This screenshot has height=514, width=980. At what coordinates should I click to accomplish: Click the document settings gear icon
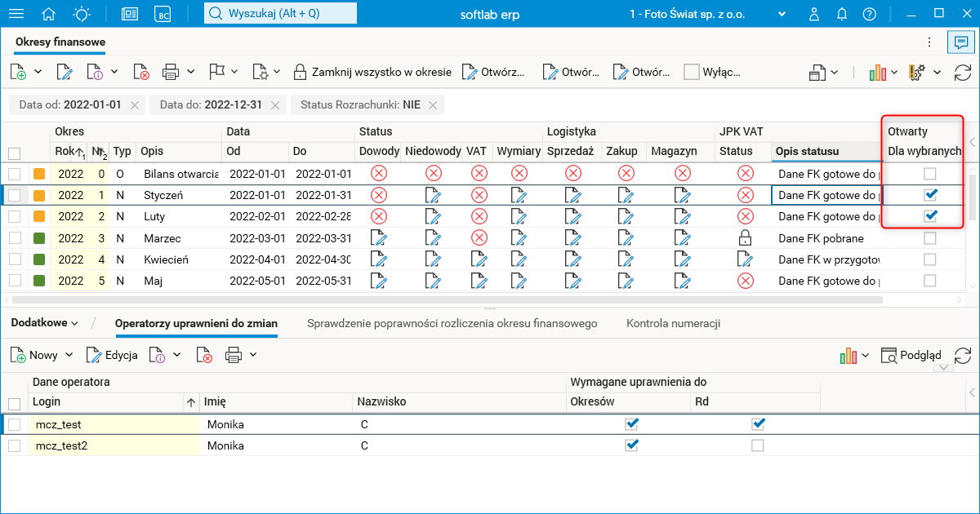(x=261, y=72)
